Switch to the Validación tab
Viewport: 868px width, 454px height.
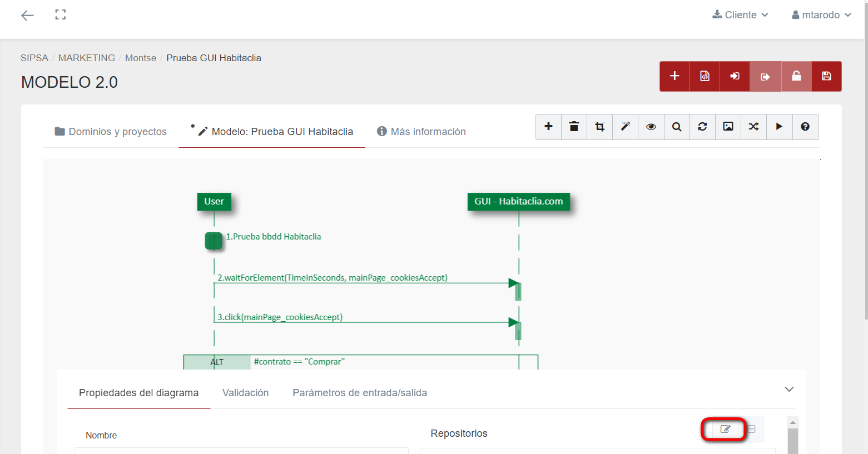245,393
